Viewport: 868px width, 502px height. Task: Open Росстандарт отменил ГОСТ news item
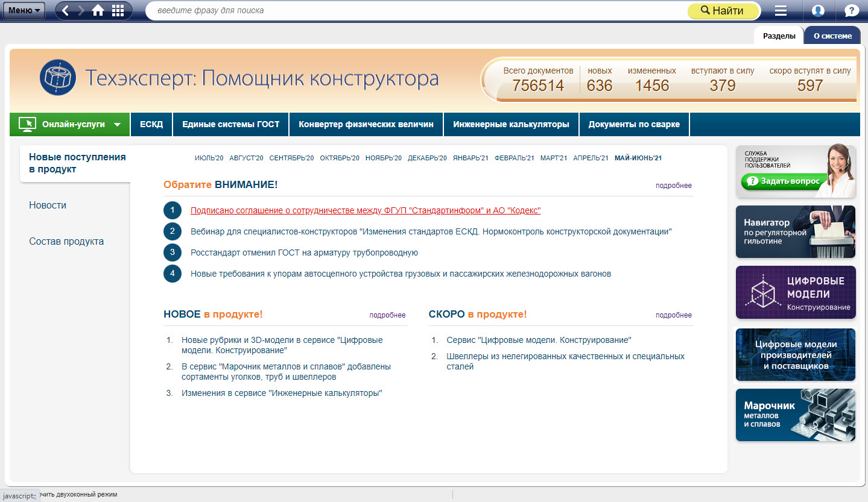[304, 253]
